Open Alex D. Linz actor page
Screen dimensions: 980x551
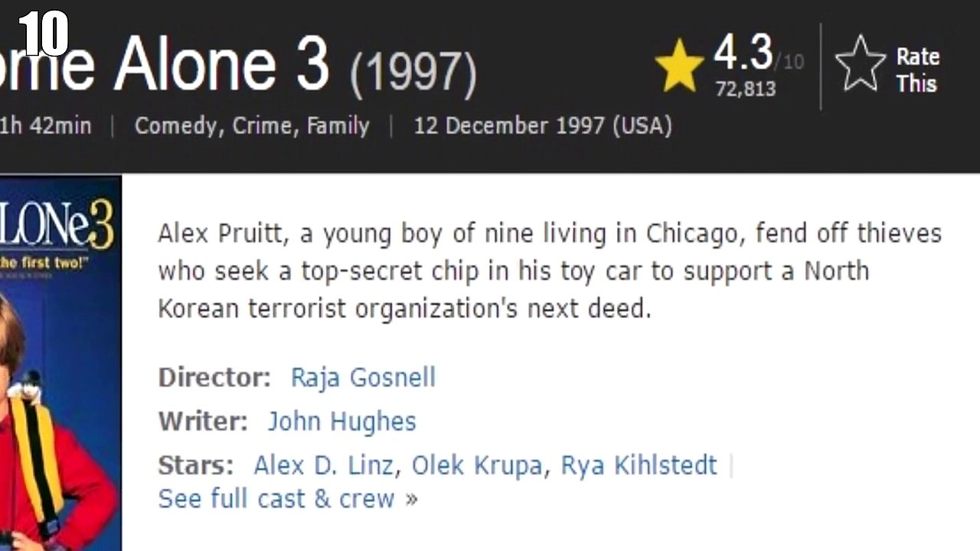[x=325, y=465]
